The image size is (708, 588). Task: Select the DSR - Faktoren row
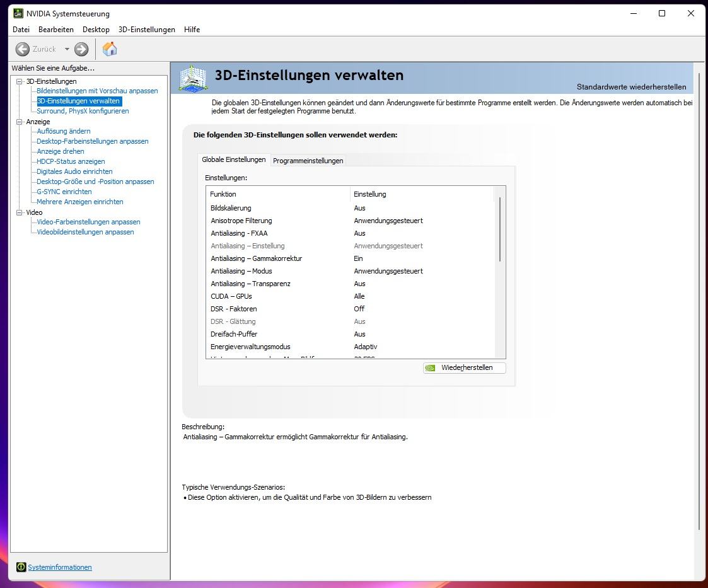351,309
